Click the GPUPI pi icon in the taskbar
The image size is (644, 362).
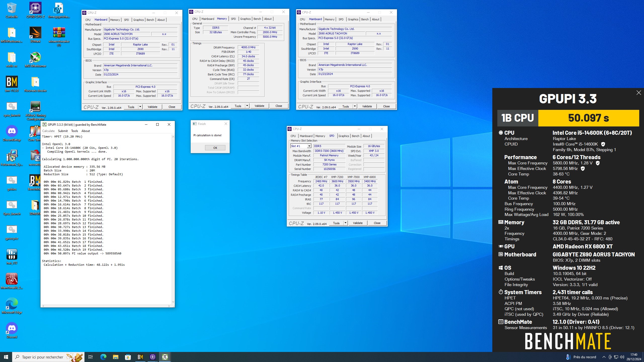pyautogui.click(x=165, y=357)
